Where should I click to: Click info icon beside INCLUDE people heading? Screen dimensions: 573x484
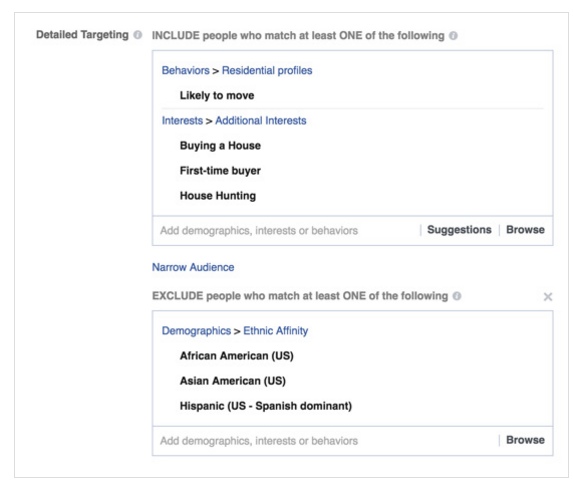tap(453, 36)
